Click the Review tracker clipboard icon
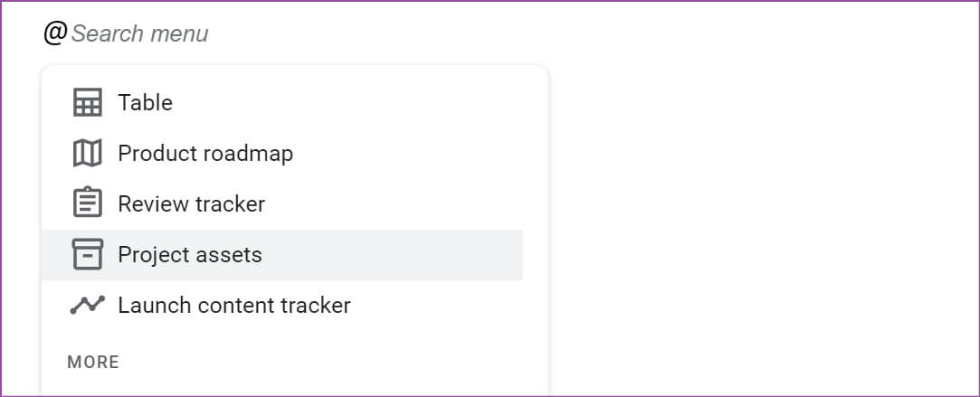The image size is (980, 397). [88, 203]
